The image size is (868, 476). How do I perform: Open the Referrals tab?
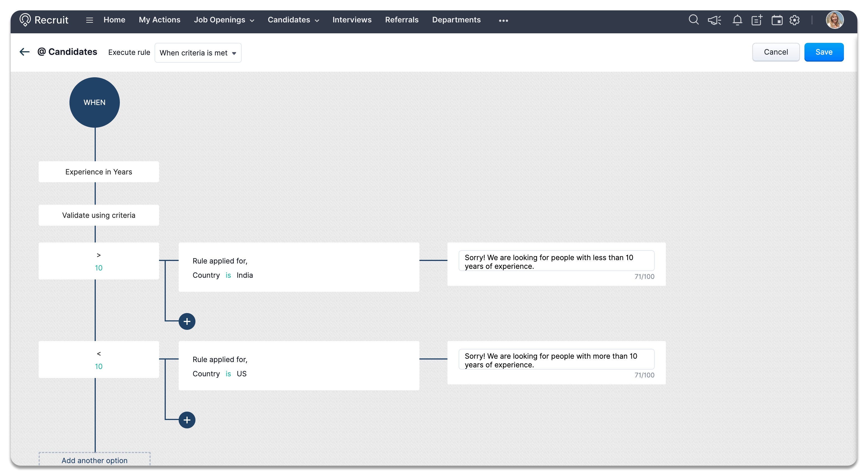[x=402, y=20]
